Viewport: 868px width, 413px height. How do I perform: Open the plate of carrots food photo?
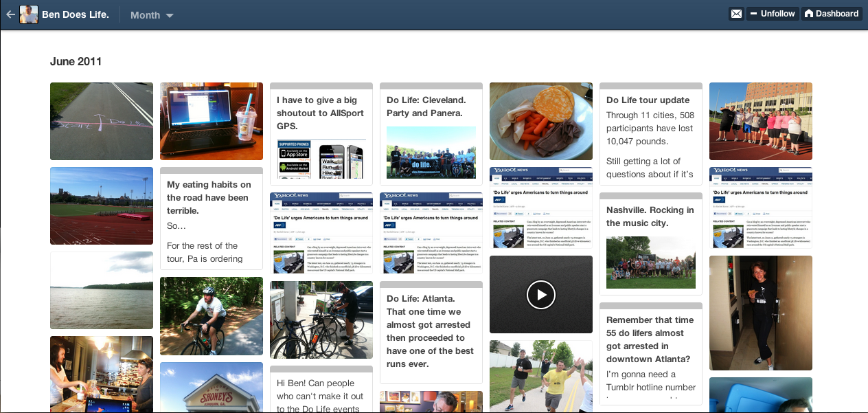tap(541, 121)
